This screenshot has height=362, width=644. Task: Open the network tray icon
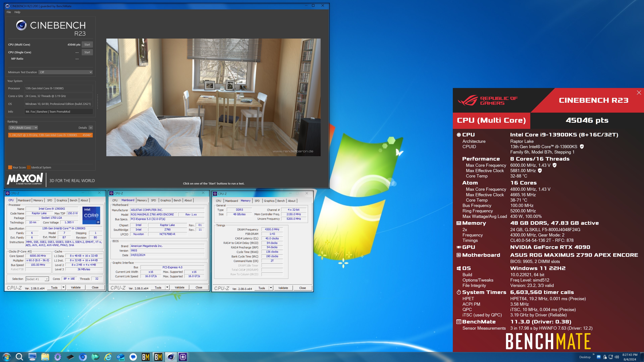(x=611, y=357)
